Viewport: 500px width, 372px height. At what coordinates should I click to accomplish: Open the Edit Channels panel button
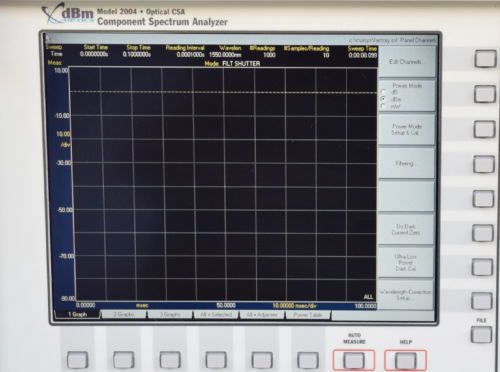(406, 62)
